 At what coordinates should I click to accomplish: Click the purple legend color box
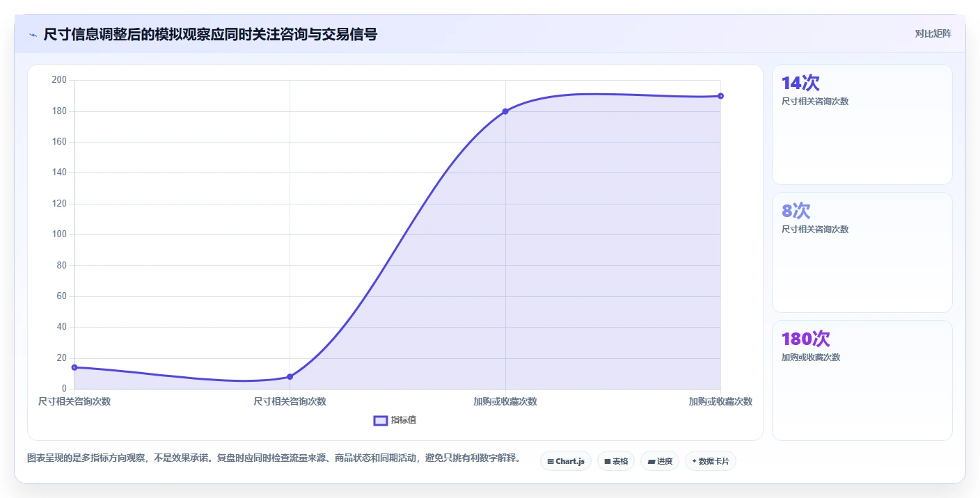[381, 420]
